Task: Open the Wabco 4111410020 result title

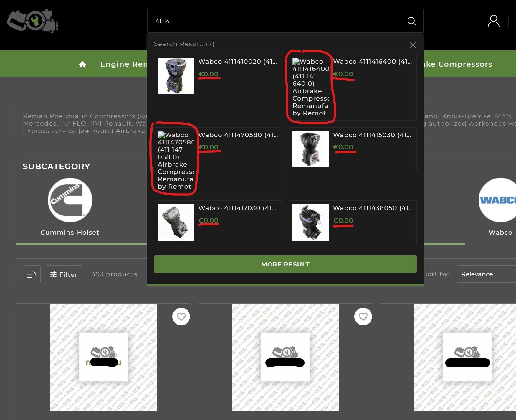Action: (238, 62)
